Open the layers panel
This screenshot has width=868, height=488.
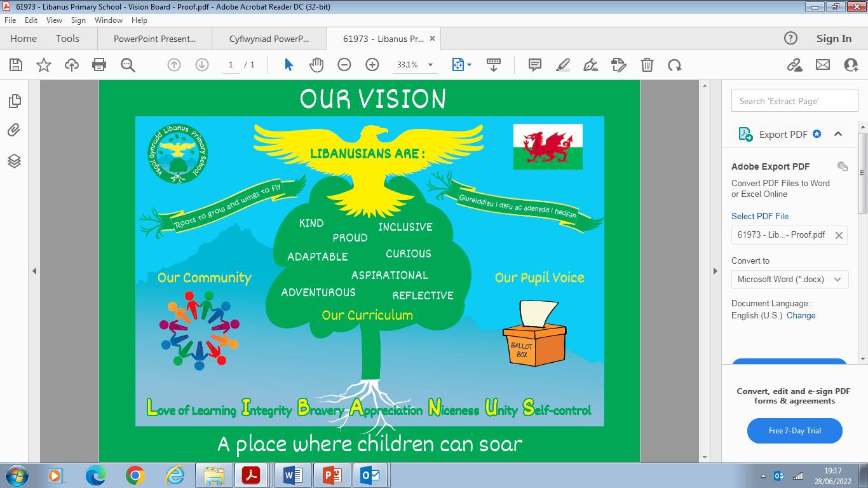[x=14, y=161]
